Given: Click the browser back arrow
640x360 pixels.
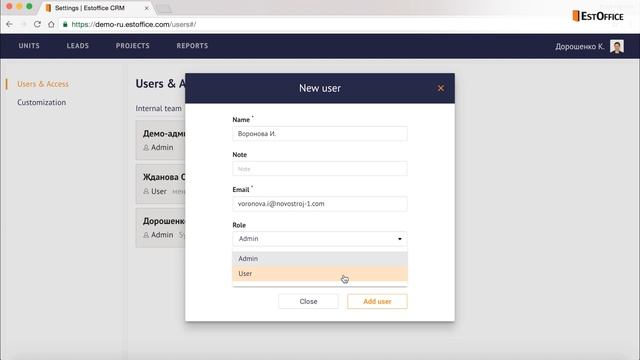Looking at the screenshot, I should [x=9, y=24].
